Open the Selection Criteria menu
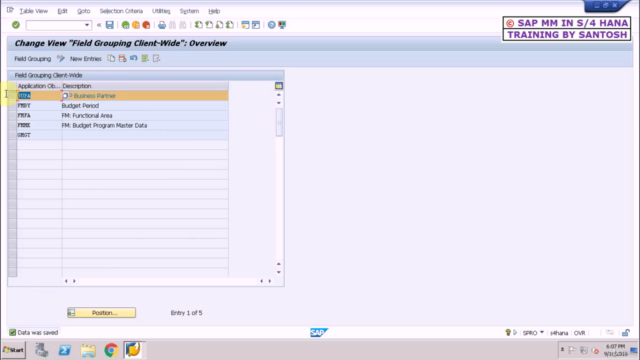Screen dimensions: 640x360 121,11
